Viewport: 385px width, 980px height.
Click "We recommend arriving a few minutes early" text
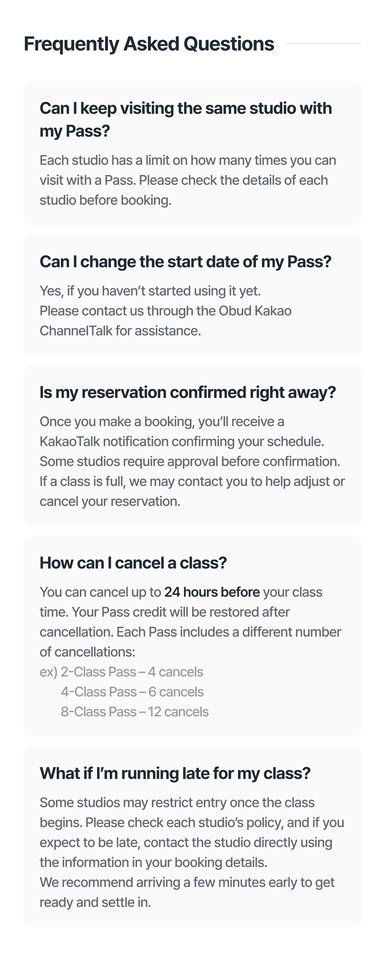pyautogui.click(x=186, y=882)
